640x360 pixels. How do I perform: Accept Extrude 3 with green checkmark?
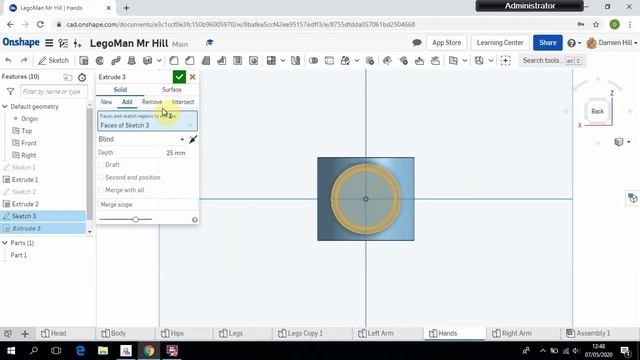tap(179, 77)
